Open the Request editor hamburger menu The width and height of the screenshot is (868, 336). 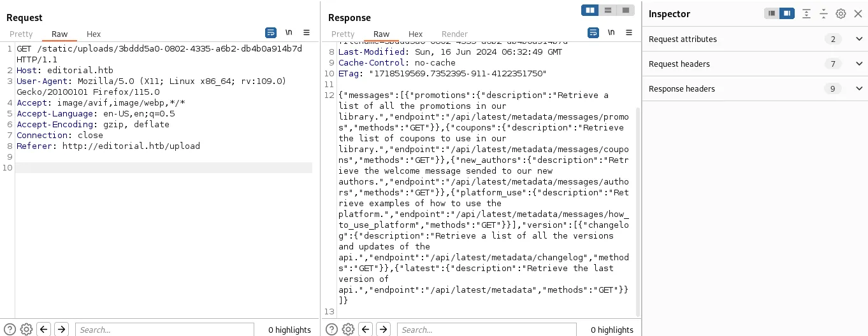307,32
